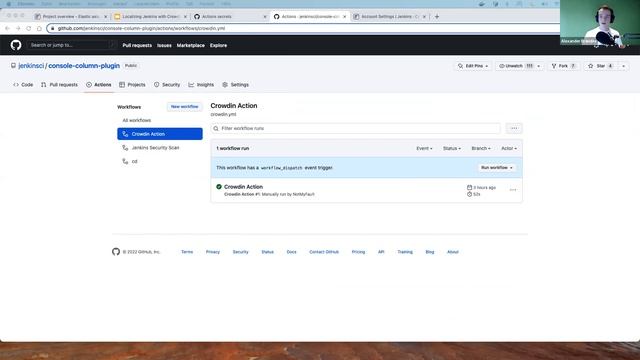Open Edit Pins dropdown
This screenshot has height=360, width=640.
coord(473,66)
